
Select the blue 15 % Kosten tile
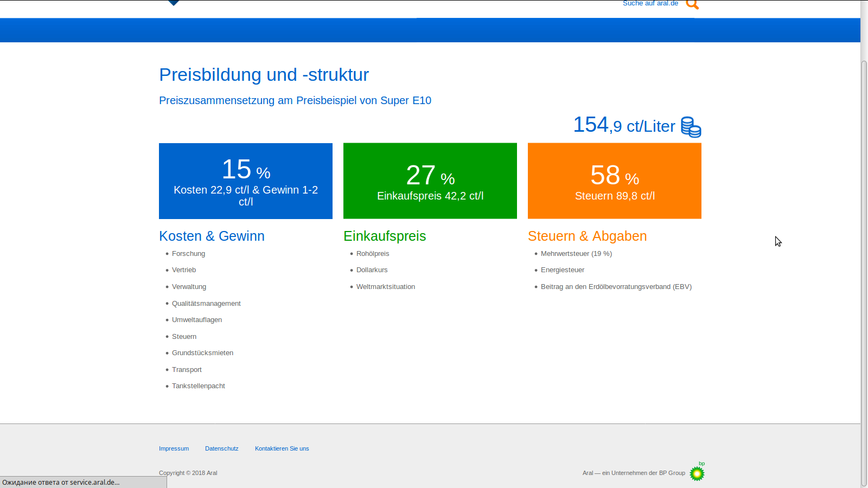[246, 181]
